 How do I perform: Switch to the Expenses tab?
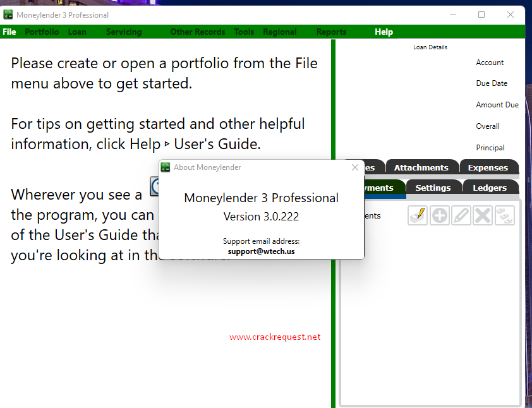pyautogui.click(x=488, y=167)
